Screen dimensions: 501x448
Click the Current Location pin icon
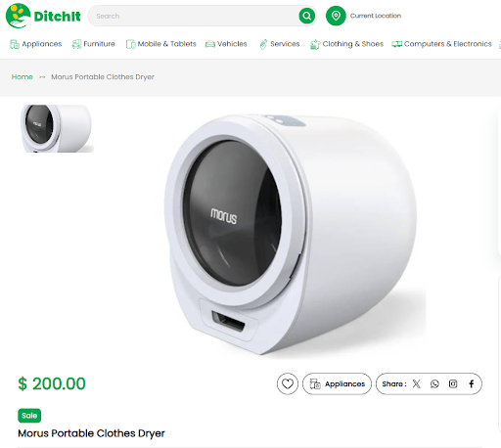click(x=336, y=16)
